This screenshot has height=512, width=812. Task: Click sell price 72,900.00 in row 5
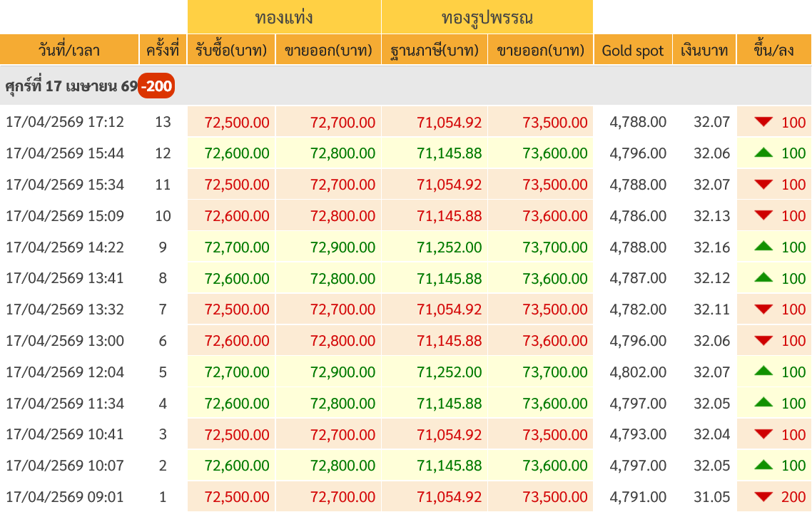[x=342, y=372]
